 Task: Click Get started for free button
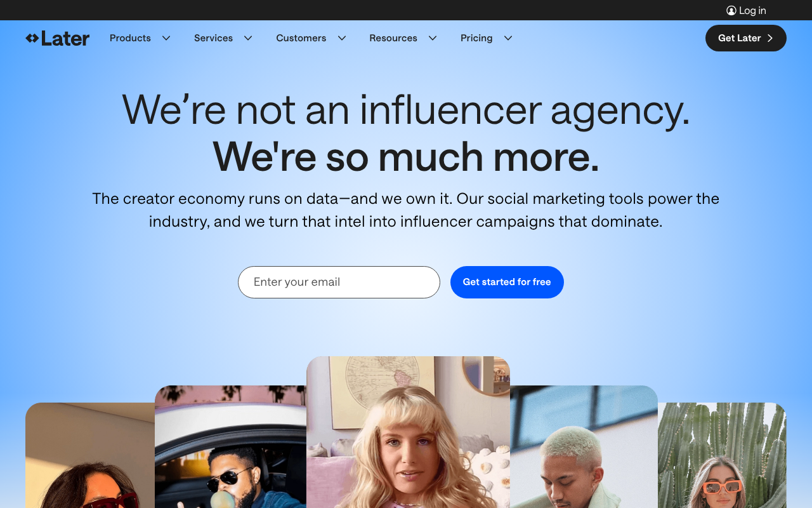click(507, 282)
